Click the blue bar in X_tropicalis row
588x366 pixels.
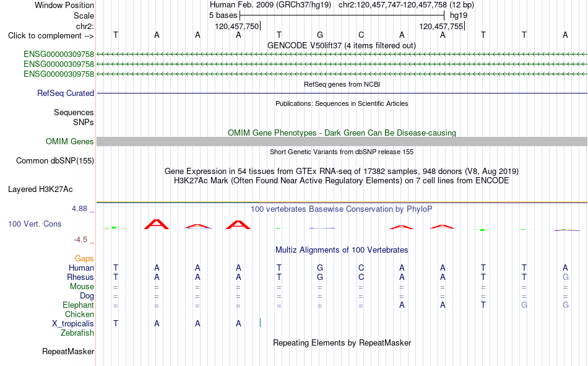click(x=260, y=323)
